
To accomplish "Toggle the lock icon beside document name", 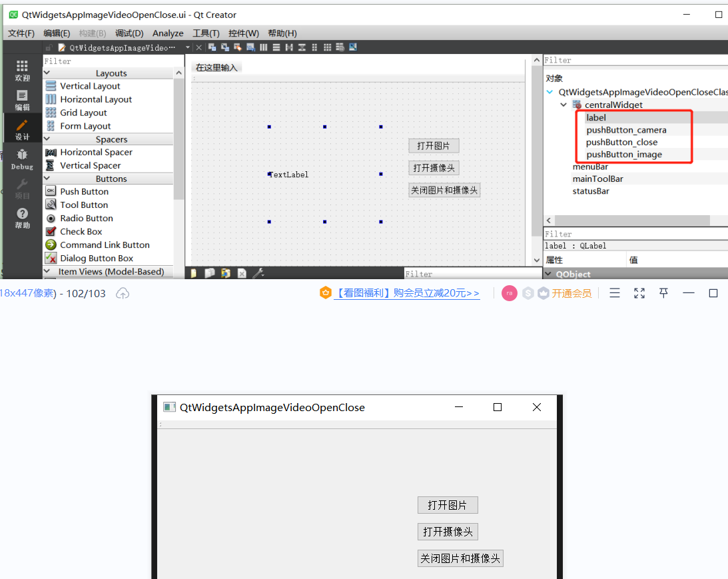I will (x=49, y=47).
